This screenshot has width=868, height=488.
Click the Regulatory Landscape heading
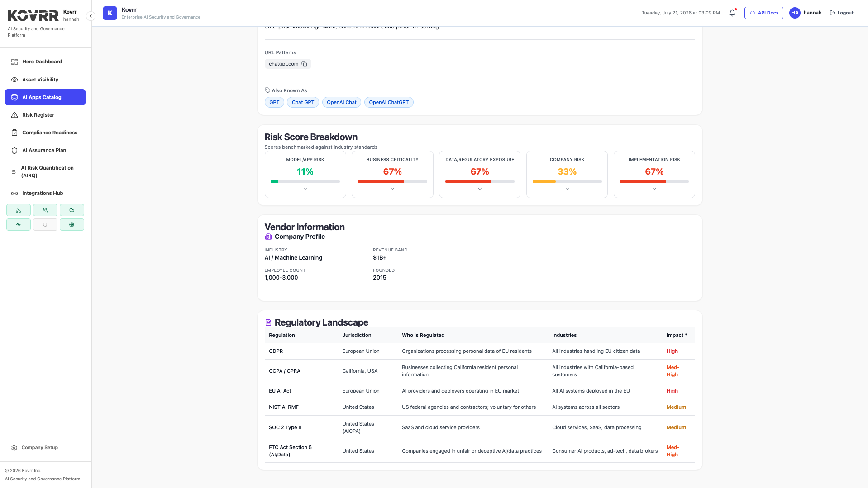pos(321,323)
